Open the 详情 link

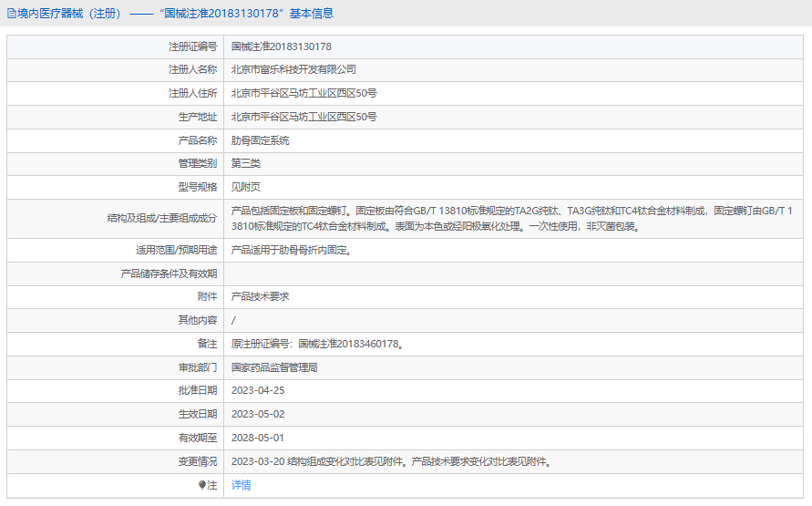tap(242, 485)
